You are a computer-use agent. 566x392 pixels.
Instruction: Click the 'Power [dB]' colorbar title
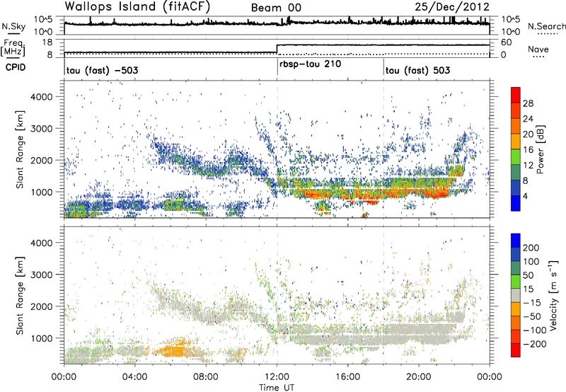tap(540, 149)
